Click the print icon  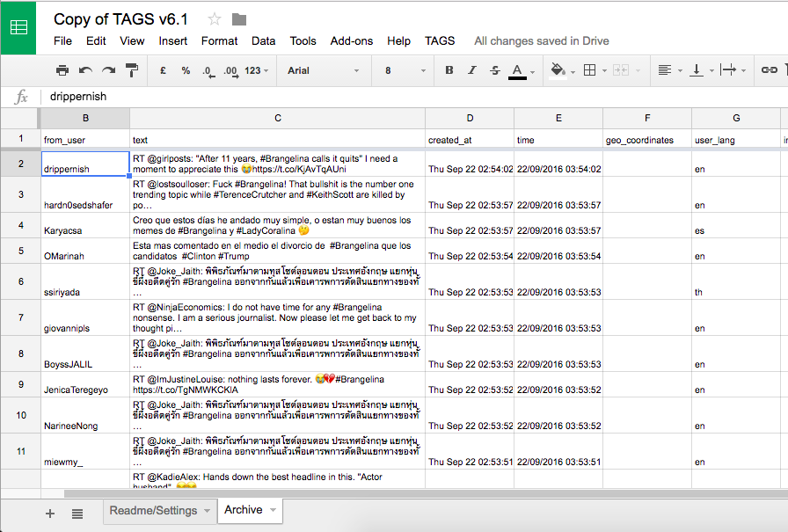coord(62,70)
